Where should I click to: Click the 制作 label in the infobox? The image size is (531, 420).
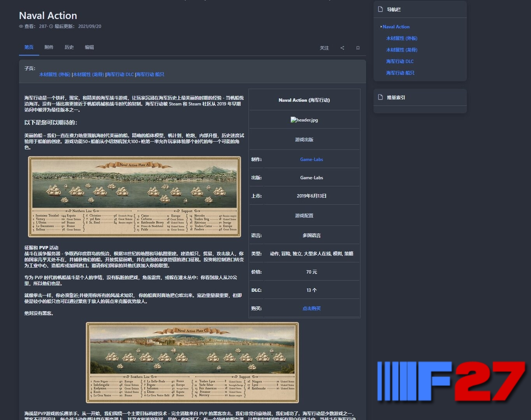257,159
